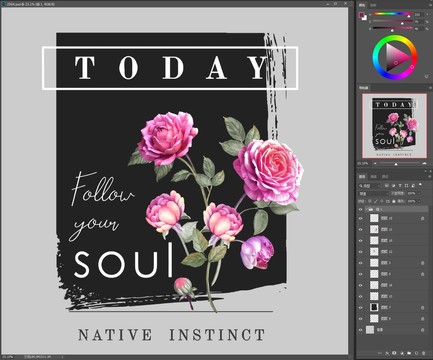Select the Navigator panel tab
The image size is (433, 360).
(363, 88)
